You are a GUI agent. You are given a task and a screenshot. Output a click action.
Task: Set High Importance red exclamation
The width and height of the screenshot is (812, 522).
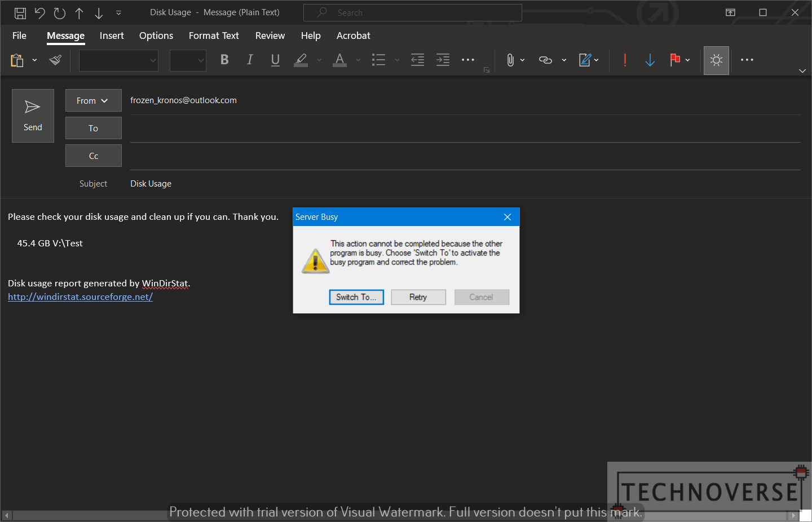(x=625, y=60)
